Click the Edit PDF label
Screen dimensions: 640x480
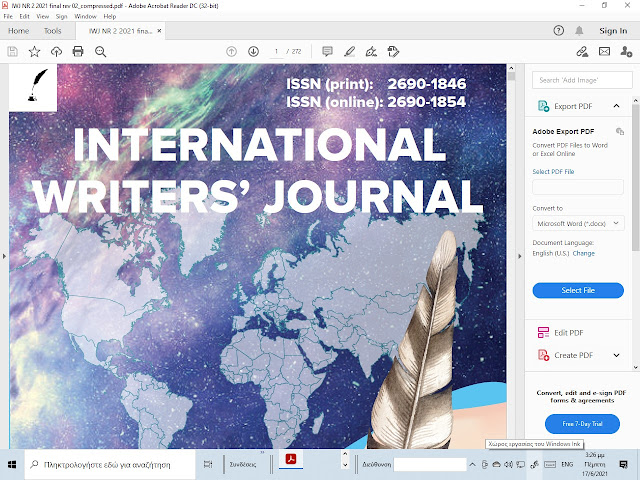point(569,333)
